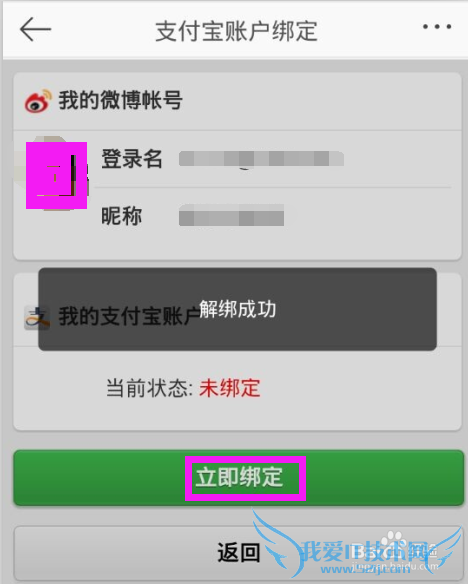This screenshot has width=468, height=584.
Task: Click the 支付宝账户绑定 page title
Action: point(236,31)
